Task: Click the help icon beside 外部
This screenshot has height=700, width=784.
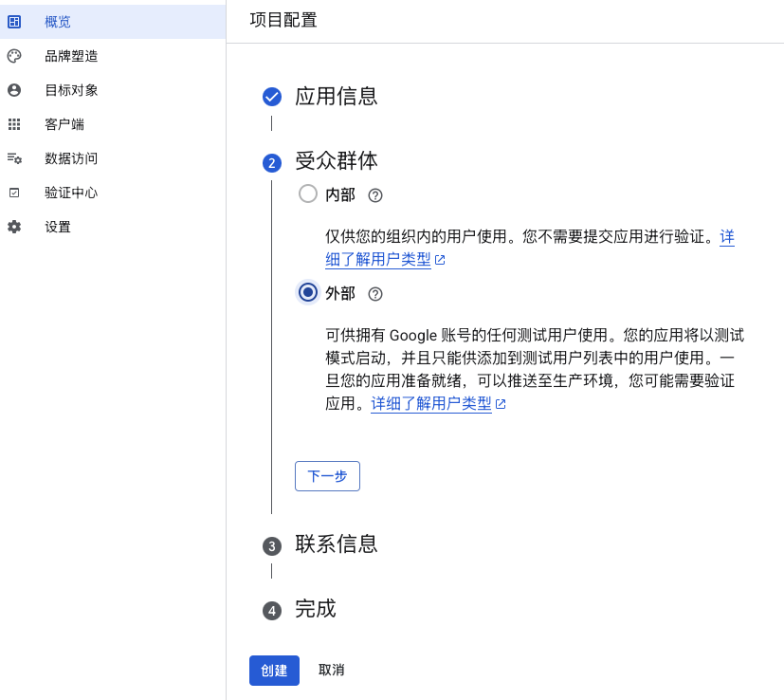Action: (375, 294)
